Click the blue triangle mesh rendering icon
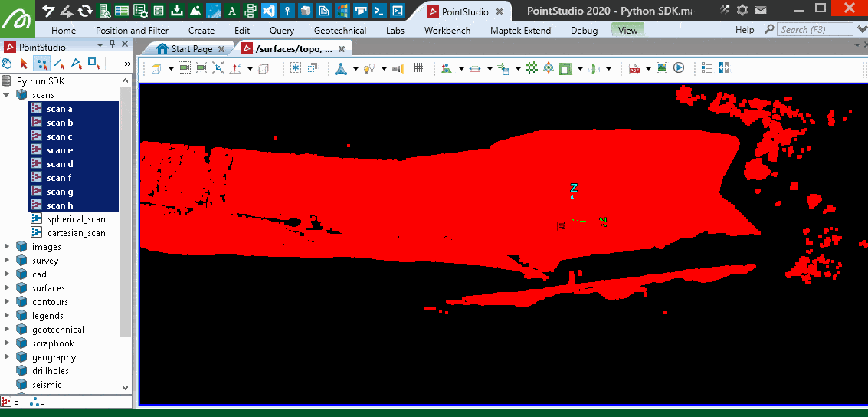Image resolution: width=868 pixels, height=417 pixels. point(341,69)
